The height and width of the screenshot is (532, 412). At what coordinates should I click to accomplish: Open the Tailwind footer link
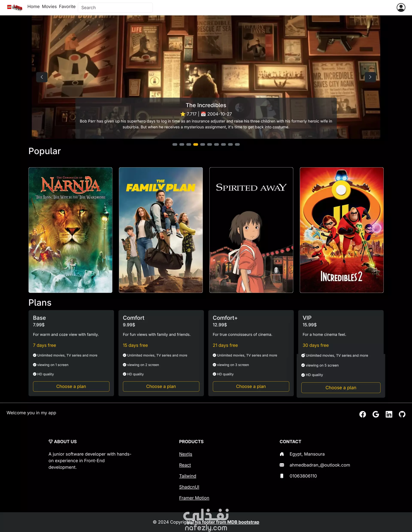click(x=188, y=476)
